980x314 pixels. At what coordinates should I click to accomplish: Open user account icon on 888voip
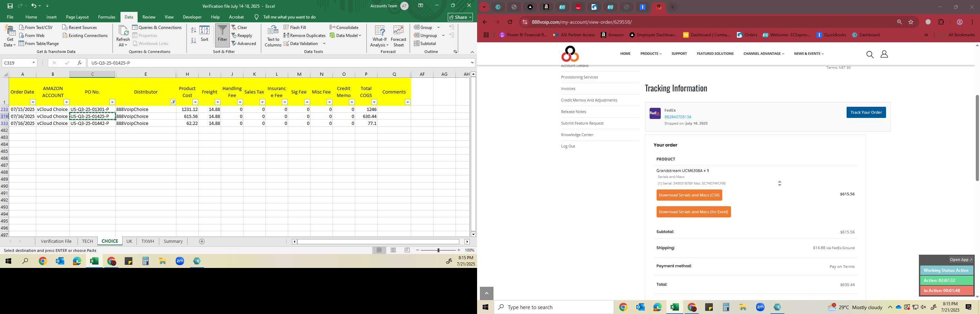884,54
